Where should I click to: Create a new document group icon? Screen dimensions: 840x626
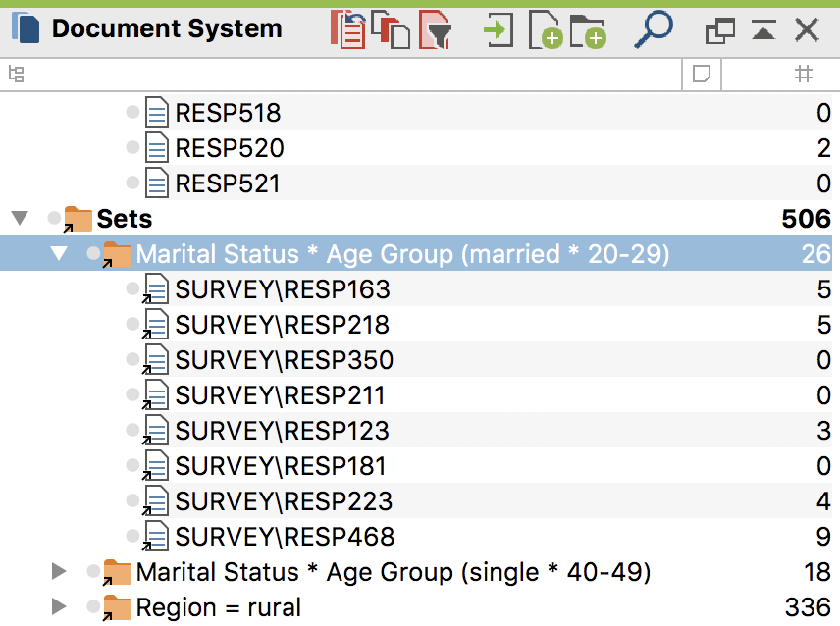[588, 31]
